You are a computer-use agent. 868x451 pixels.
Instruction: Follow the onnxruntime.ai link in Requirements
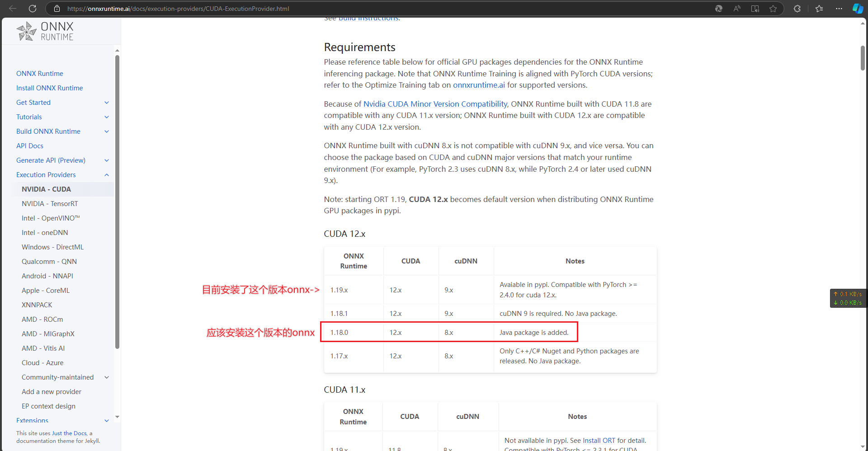click(479, 85)
